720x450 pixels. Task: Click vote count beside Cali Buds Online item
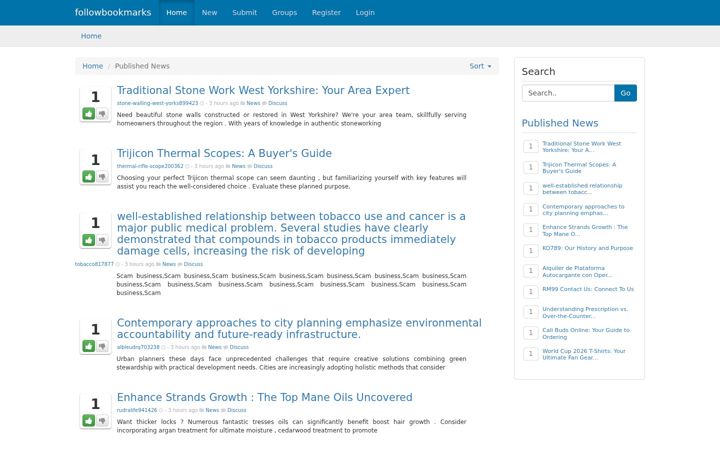point(530,332)
